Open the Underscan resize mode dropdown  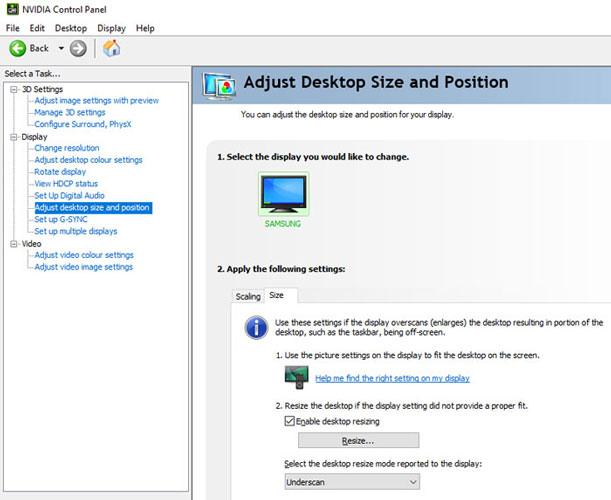[351, 481]
